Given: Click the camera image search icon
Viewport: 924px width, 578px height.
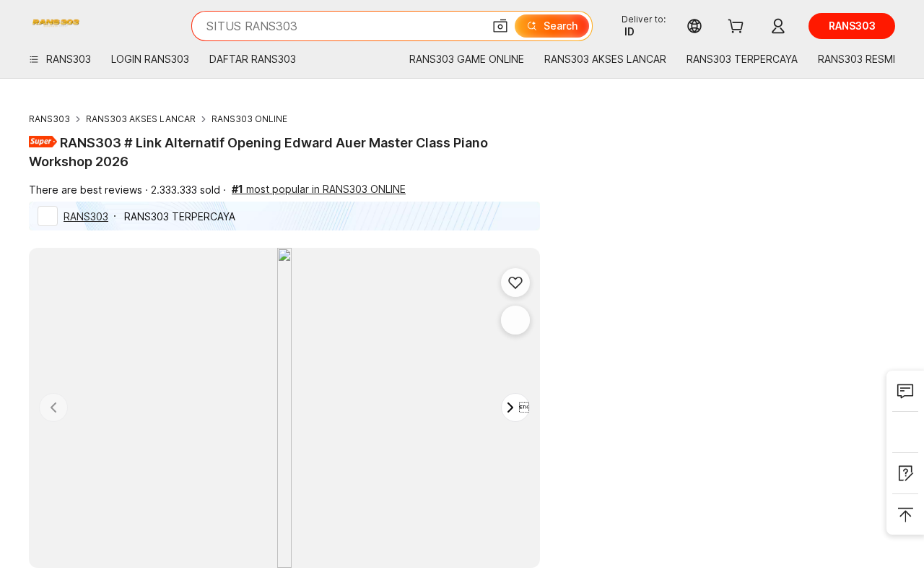Looking at the screenshot, I should 500,26.
